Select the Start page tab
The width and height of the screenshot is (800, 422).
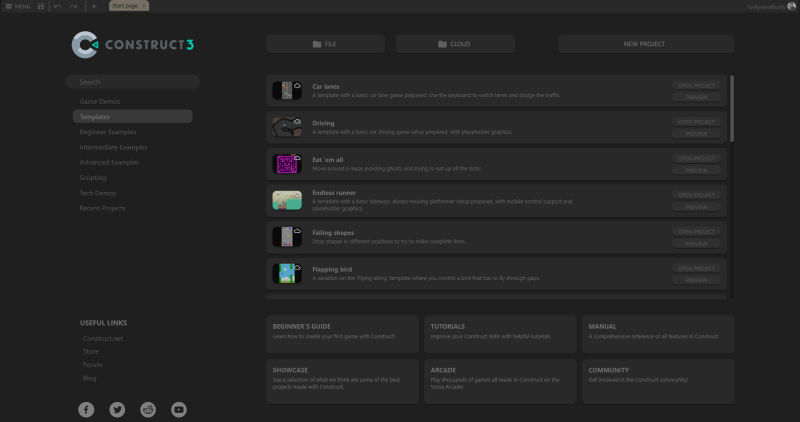point(125,6)
